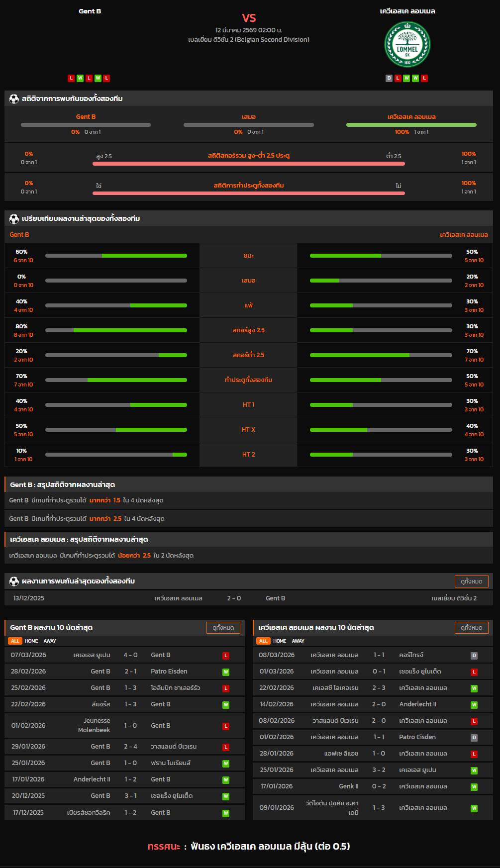Select AWAY filter in Lommel results panel
This screenshot has height=868, width=500.
(x=298, y=641)
